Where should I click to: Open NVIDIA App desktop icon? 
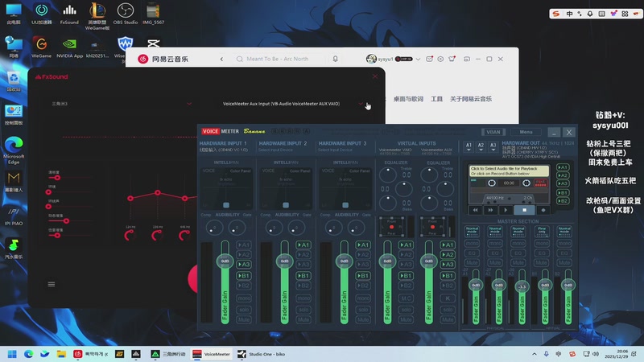[x=69, y=47]
